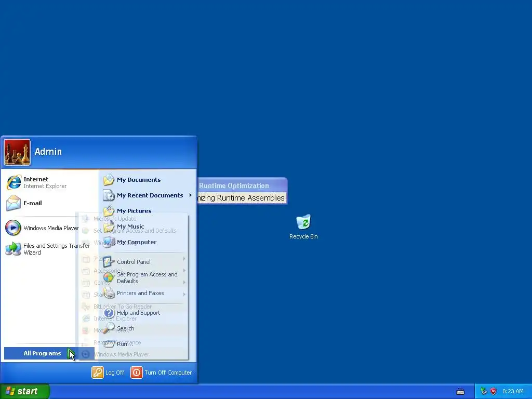Open the Control Panel icon
The height and width of the screenshot is (399, 532).
pyautogui.click(x=109, y=262)
